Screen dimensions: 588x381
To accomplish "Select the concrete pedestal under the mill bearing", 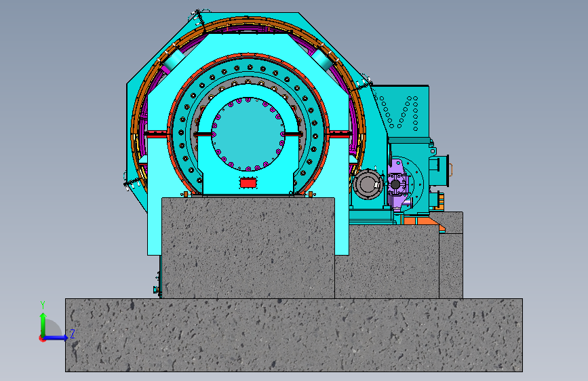I will 248,248.
